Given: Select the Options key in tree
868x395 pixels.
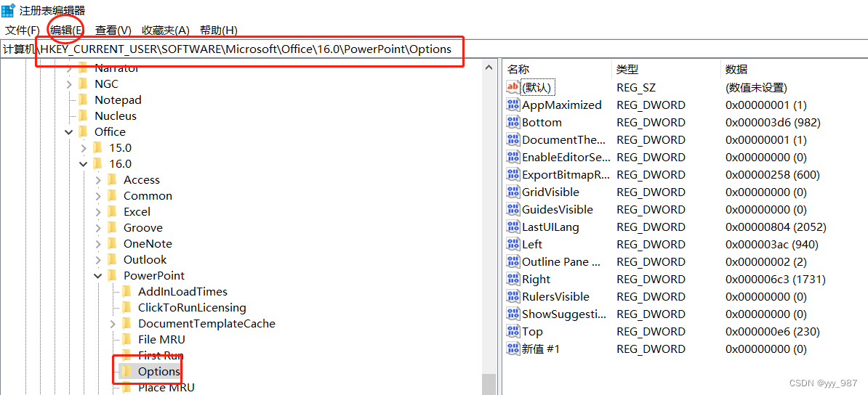Looking at the screenshot, I should coord(159,371).
